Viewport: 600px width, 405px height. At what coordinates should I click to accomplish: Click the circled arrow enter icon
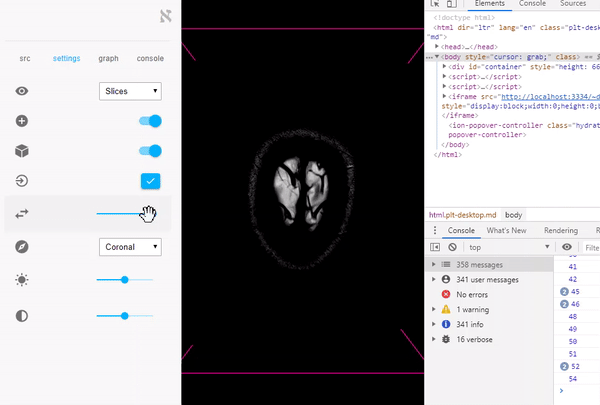point(22,181)
